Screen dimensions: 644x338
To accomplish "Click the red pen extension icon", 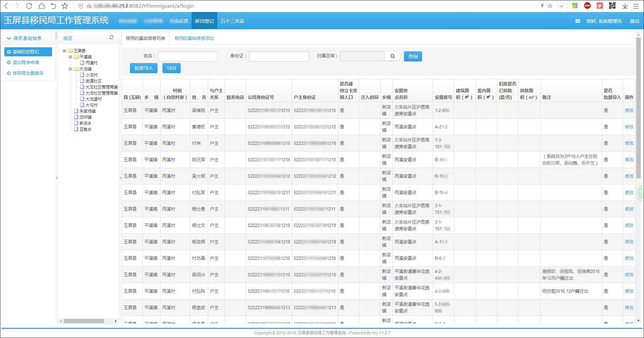I will point(600,6).
